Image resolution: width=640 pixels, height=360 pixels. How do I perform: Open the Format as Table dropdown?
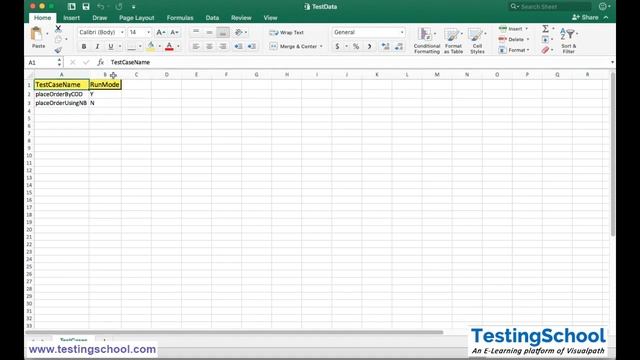point(453,40)
